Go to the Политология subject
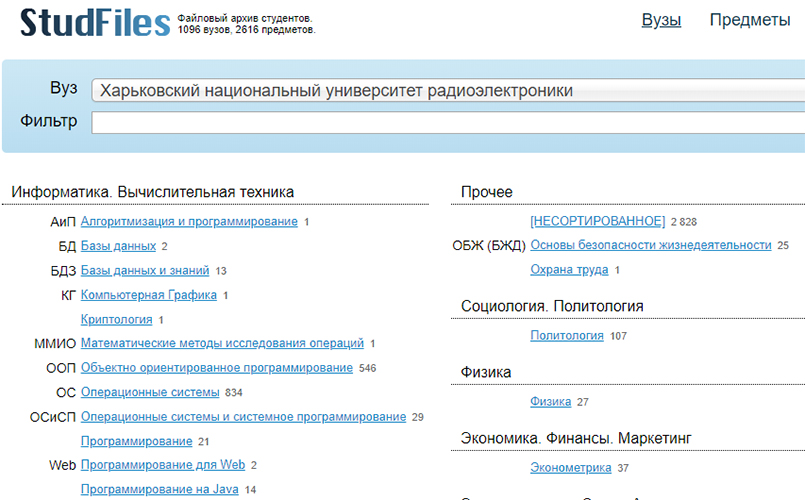805x500 pixels. [x=567, y=336]
